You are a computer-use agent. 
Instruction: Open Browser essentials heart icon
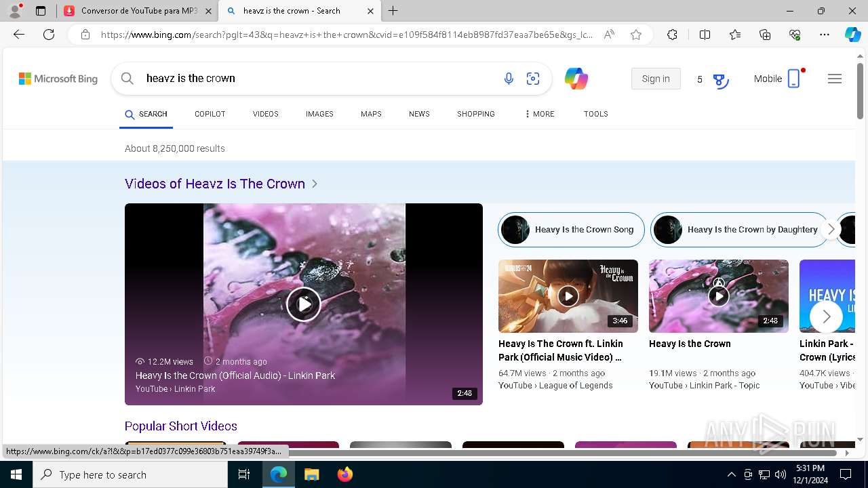(x=795, y=35)
